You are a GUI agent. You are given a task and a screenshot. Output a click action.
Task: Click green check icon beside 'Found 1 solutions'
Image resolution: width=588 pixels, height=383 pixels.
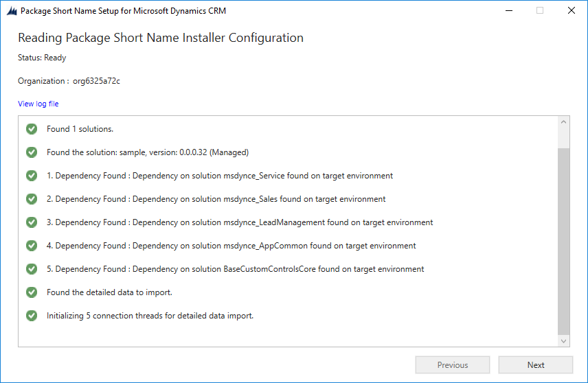click(x=32, y=129)
